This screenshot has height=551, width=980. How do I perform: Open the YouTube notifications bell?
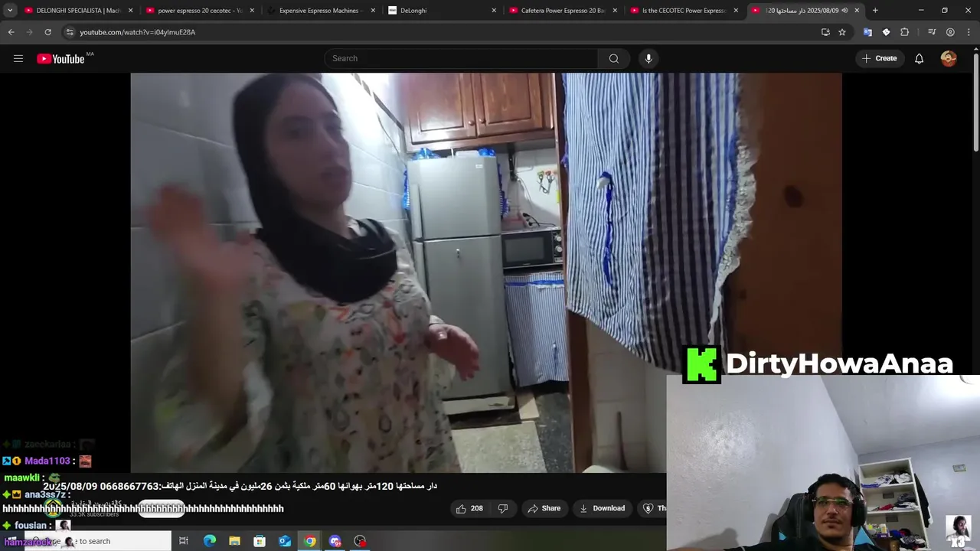pyautogui.click(x=920, y=59)
